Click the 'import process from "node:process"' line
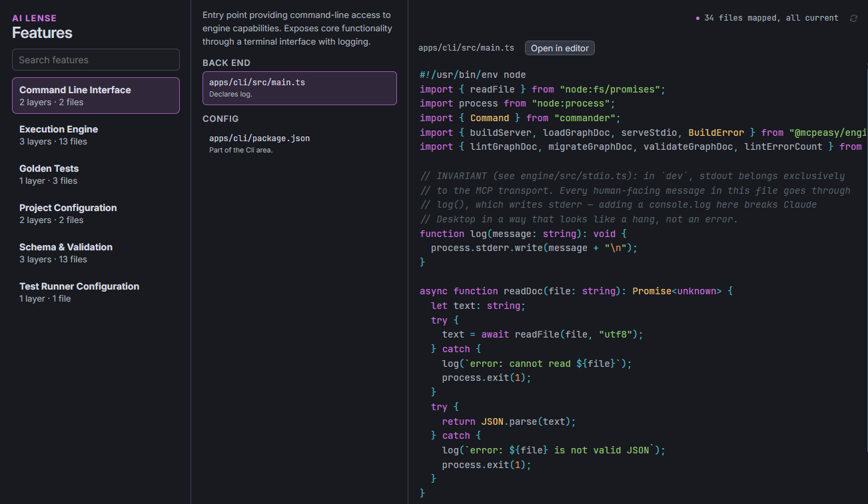Viewport: 868px width, 504px height. click(518, 103)
